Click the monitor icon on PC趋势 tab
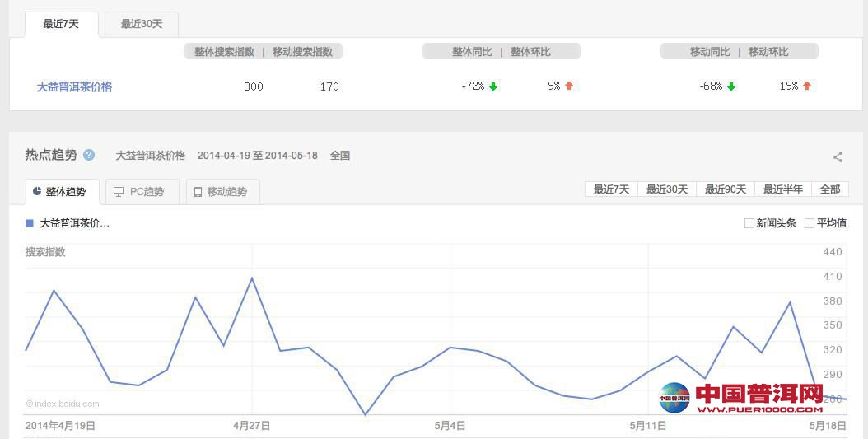Image resolution: width=868 pixels, height=439 pixels. (119, 192)
